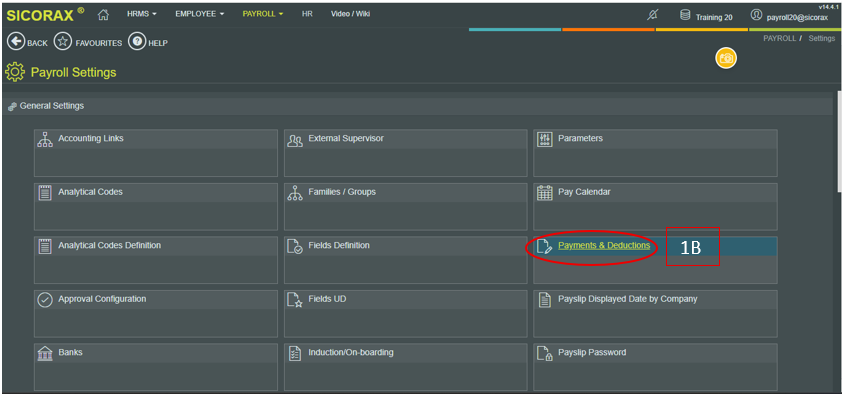Click the Pay Calendar grid icon
The height and width of the screenshot is (397, 845).
(x=545, y=193)
